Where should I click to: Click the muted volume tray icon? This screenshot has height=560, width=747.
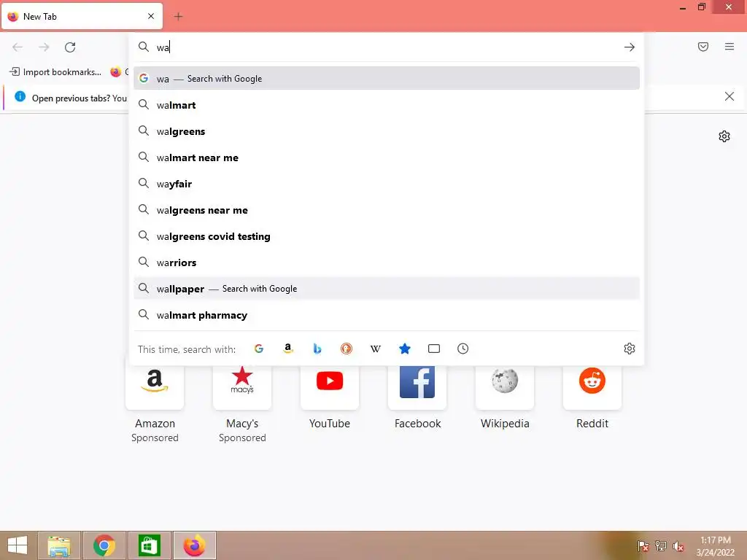coord(678,546)
